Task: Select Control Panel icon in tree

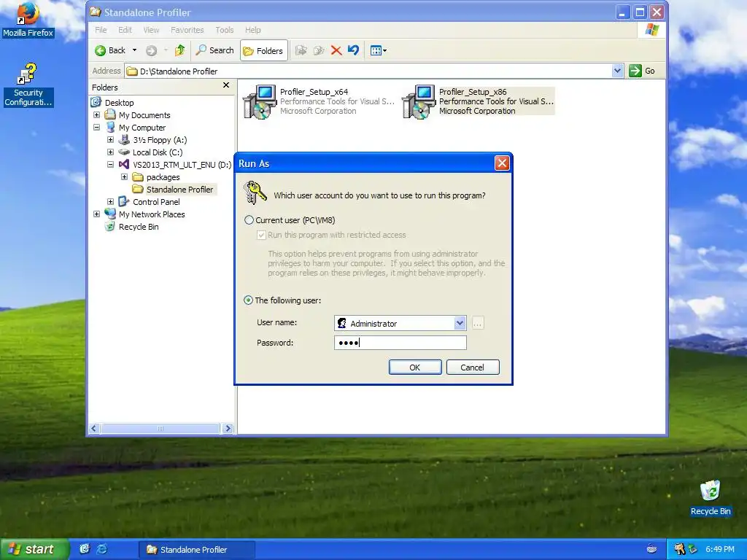Action: [x=124, y=201]
